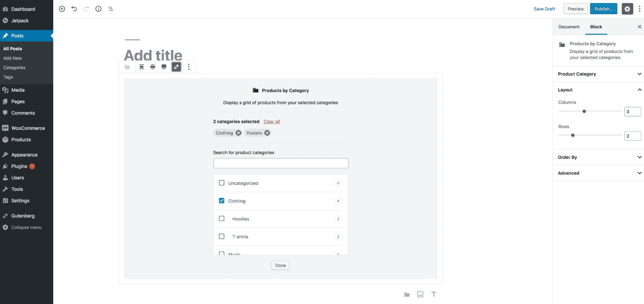The width and height of the screenshot is (644, 304).
Task: Open the Plugins menu
Action: point(26,166)
